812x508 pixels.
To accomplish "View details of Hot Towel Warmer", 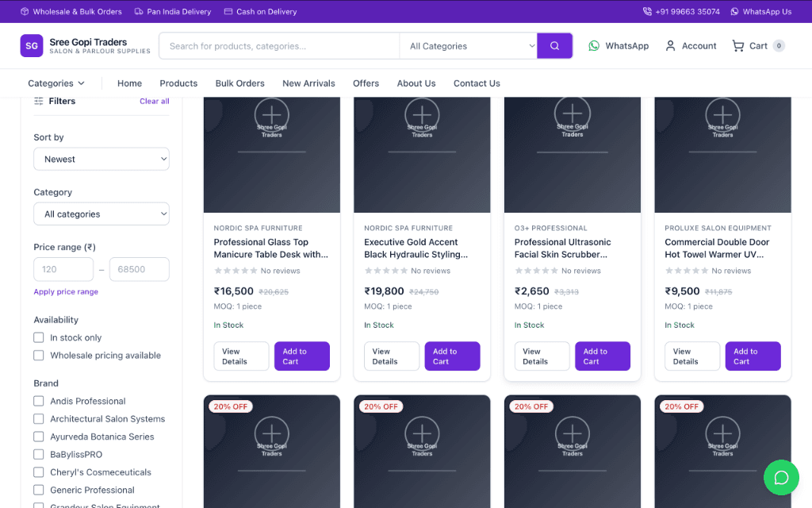I will click(692, 356).
